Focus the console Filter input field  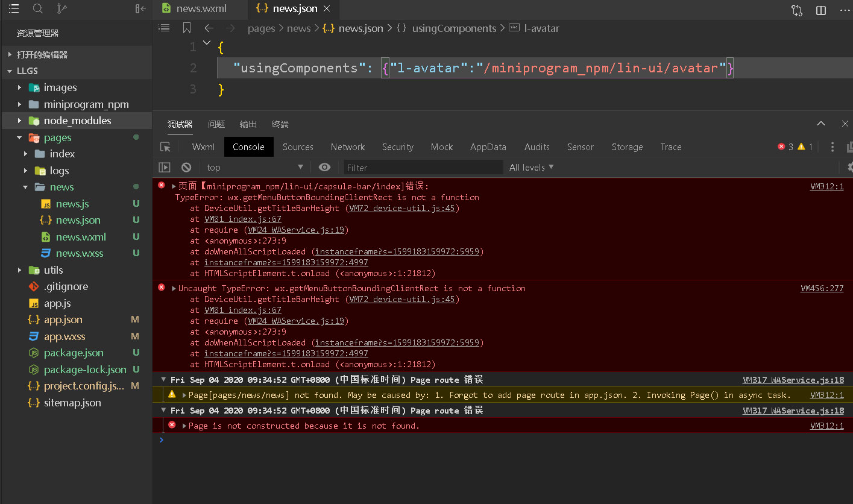coord(423,167)
